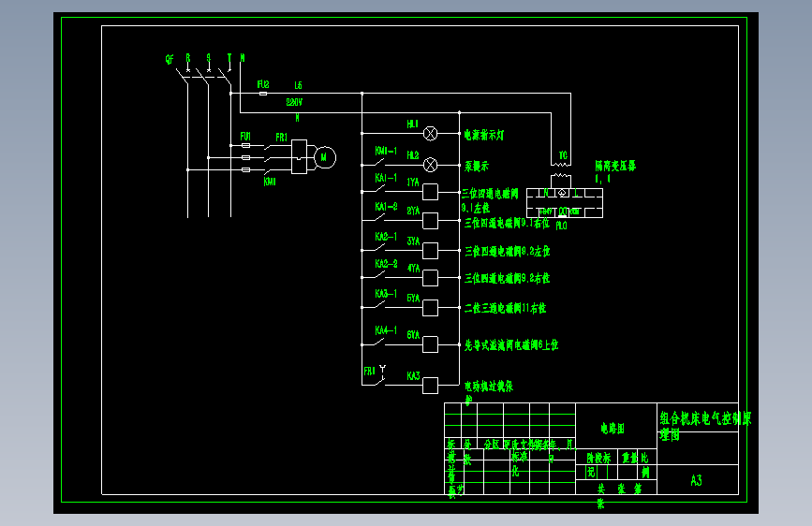Viewport: 812px width, 526px height.
Task: Click the '6YA' coil label
Action: coord(413,335)
